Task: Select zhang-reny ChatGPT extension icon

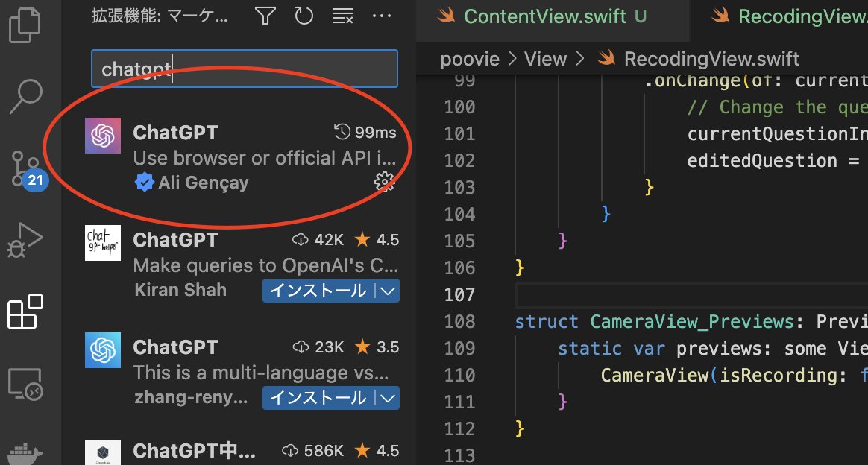Action: [x=102, y=350]
